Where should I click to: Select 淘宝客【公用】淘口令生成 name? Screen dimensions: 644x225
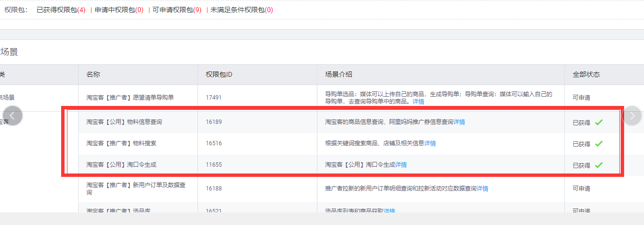click(121, 165)
